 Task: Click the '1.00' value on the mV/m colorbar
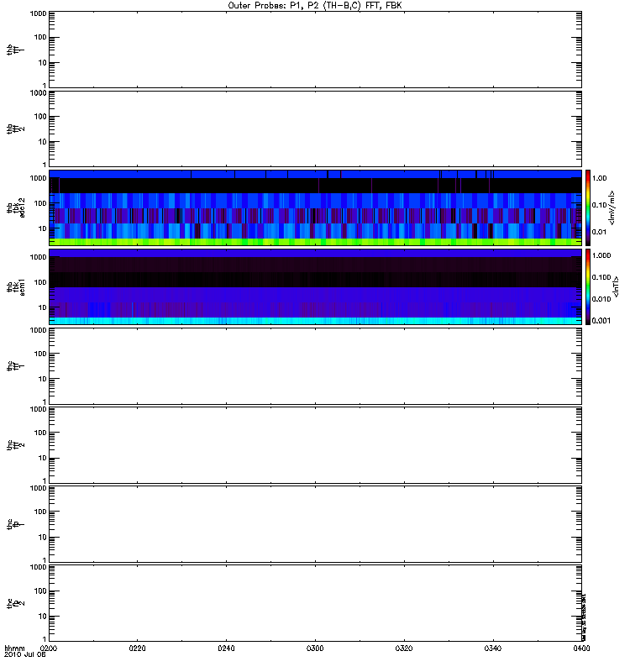point(599,178)
